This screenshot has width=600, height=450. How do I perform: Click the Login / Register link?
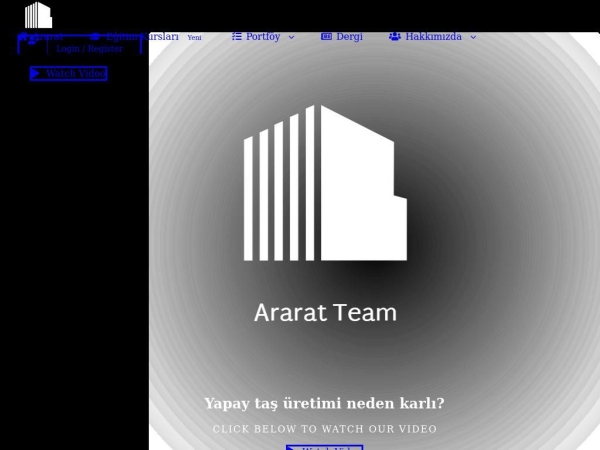pos(90,49)
